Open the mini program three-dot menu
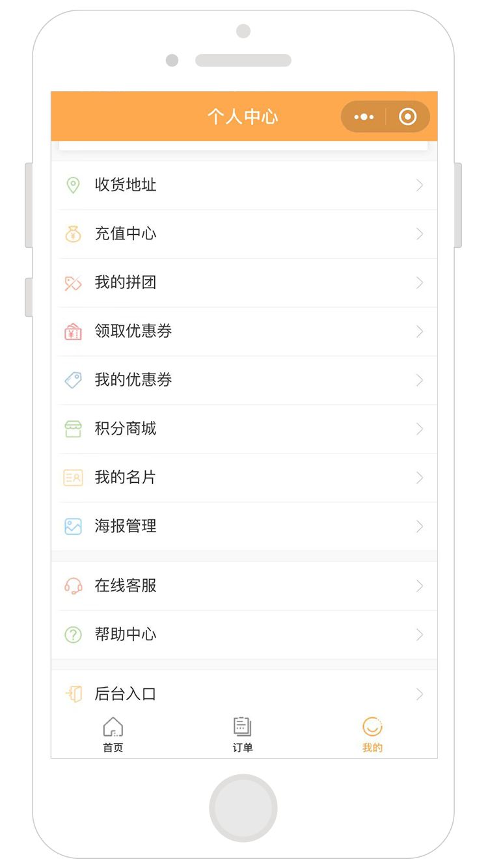Viewport: 488px width, 868px height. [x=364, y=117]
